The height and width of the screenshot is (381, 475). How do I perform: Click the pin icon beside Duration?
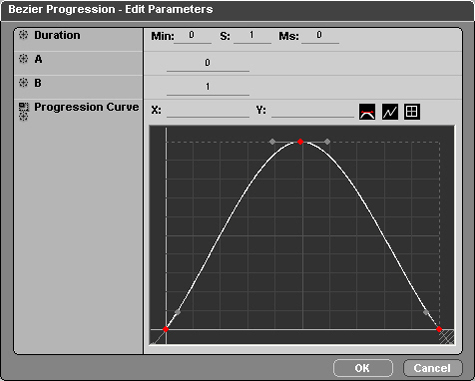point(23,35)
